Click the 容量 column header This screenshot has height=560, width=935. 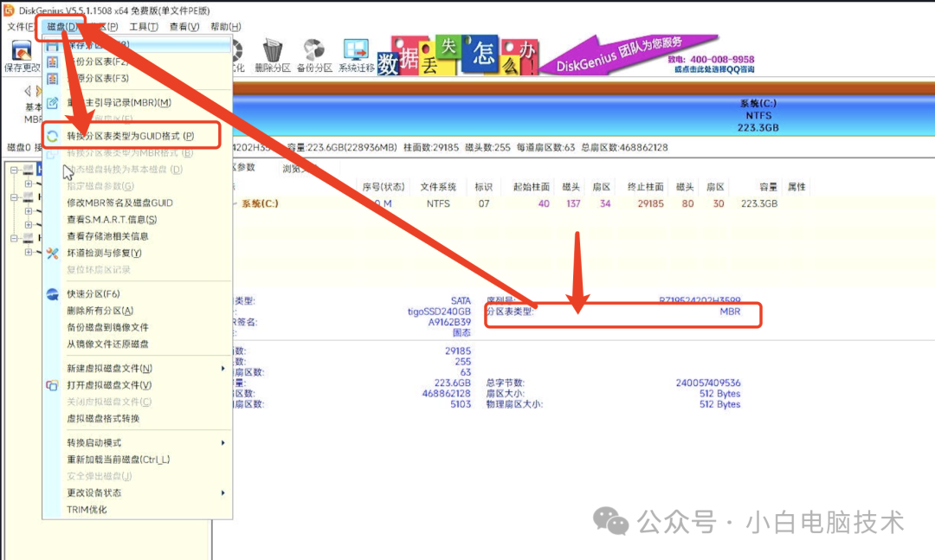[768, 187]
